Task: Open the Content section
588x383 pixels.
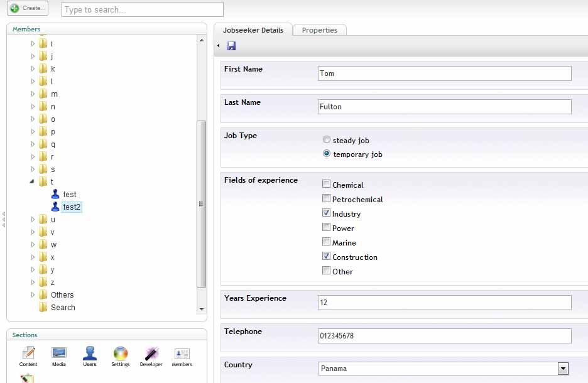Action: [28, 356]
